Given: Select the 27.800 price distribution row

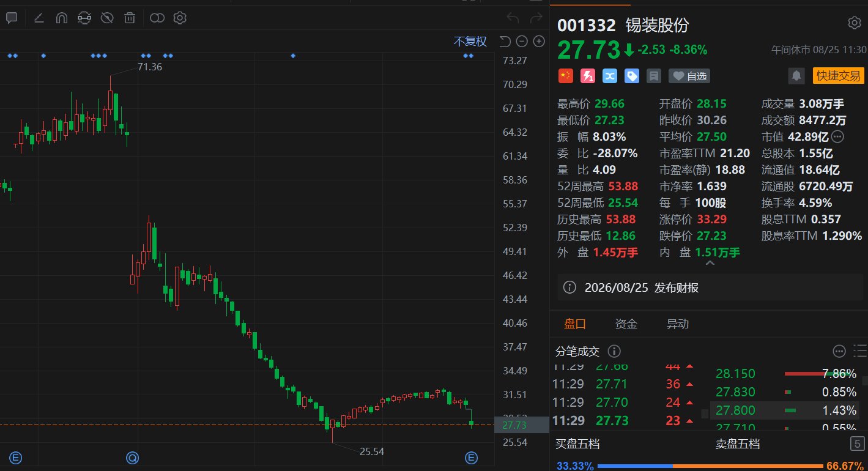Looking at the screenshot, I should pos(786,410).
